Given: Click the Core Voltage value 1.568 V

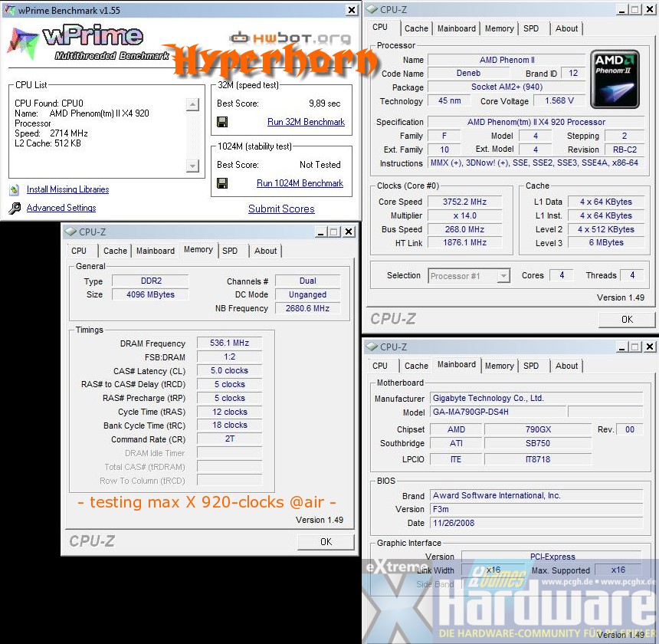Looking at the screenshot, I should (559, 101).
